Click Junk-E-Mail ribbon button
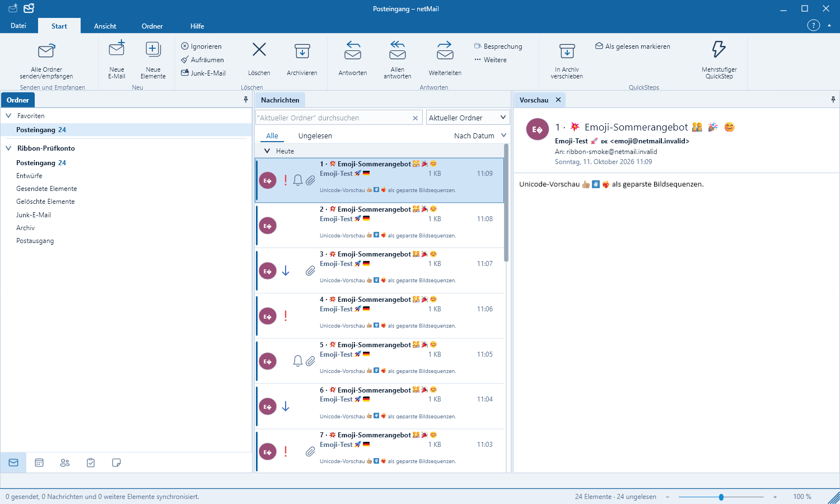The width and height of the screenshot is (840, 504). click(203, 73)
